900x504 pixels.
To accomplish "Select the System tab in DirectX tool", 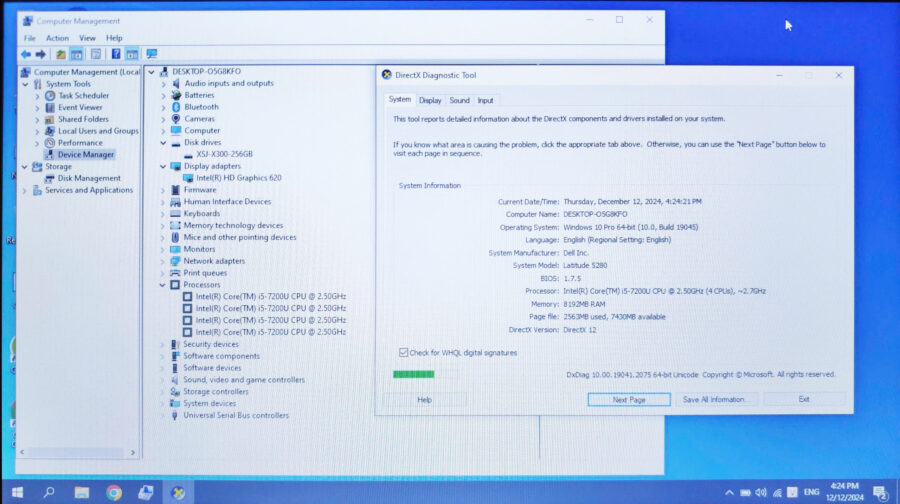I will click(399, 99).
